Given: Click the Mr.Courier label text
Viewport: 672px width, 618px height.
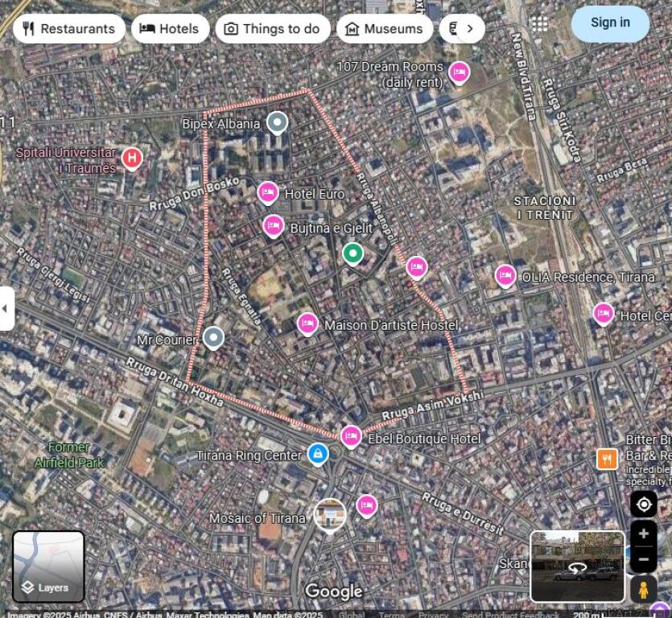Looking at the screenshot, I should pyautogui.click(x=167, y=340).
